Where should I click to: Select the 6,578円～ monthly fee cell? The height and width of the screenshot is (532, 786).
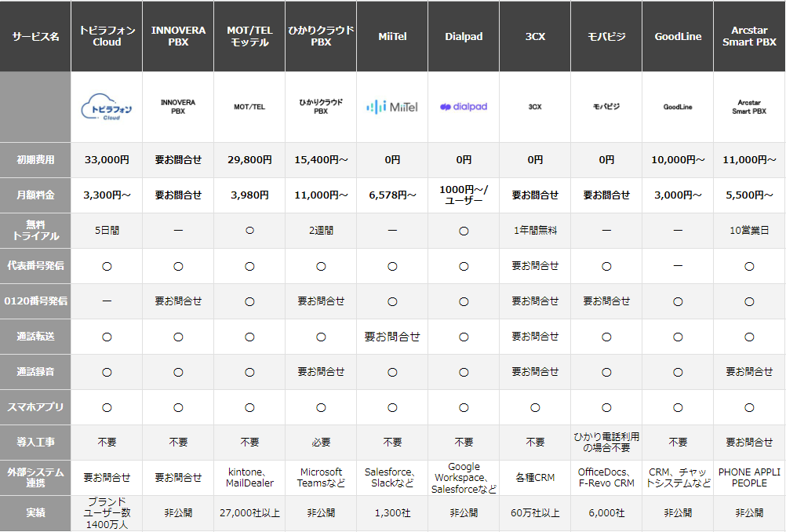click(x=392, y=195)
